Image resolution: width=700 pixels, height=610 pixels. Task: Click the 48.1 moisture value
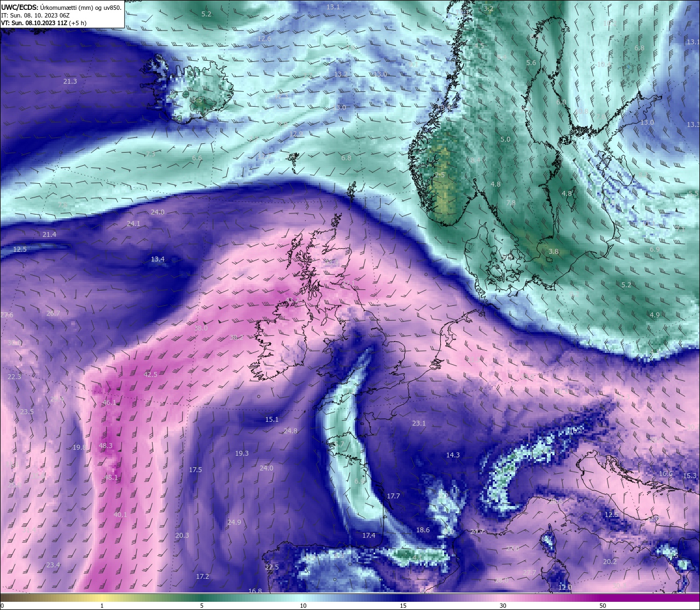(111, 478)
